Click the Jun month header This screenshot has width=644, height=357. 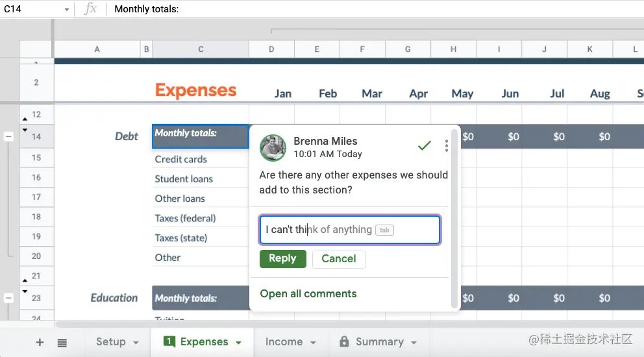[510, 93]
